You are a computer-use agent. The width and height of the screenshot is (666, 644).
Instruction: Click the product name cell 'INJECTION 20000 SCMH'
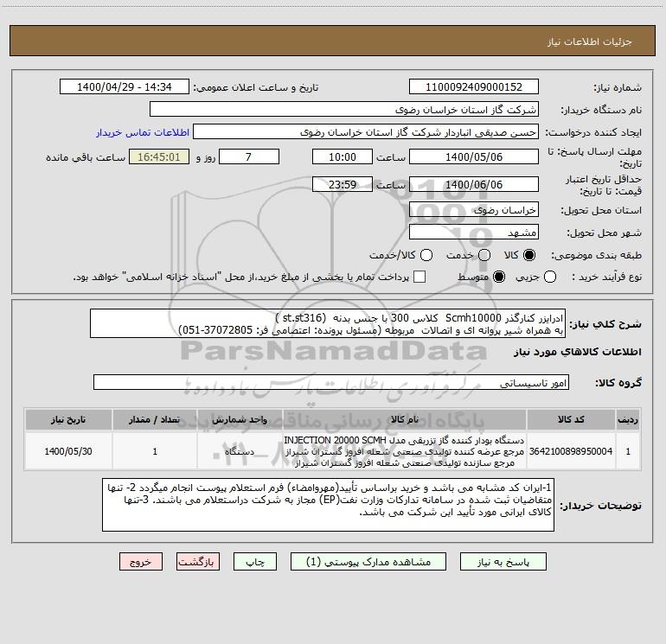405,451
